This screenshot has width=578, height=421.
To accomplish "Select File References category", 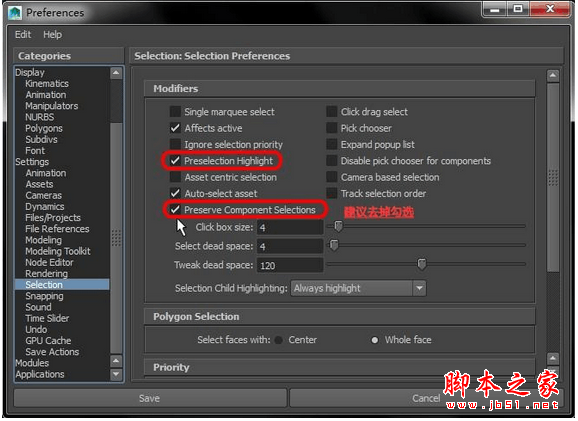I will point(57,229).
